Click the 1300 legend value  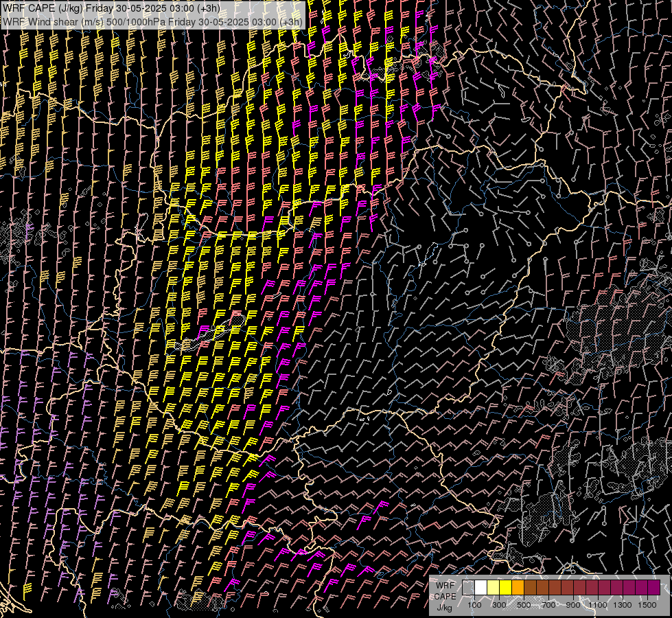(x=623, y=605)
